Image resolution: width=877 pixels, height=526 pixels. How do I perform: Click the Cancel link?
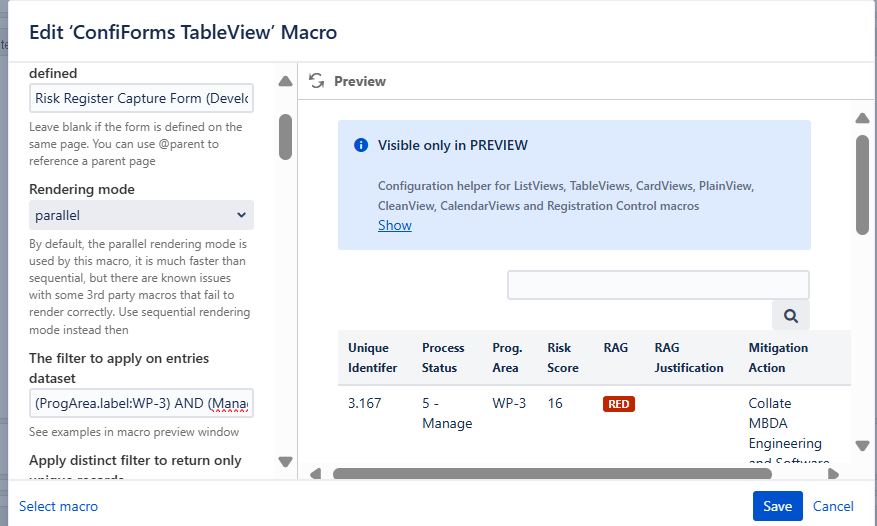click(x=833, y=506)
